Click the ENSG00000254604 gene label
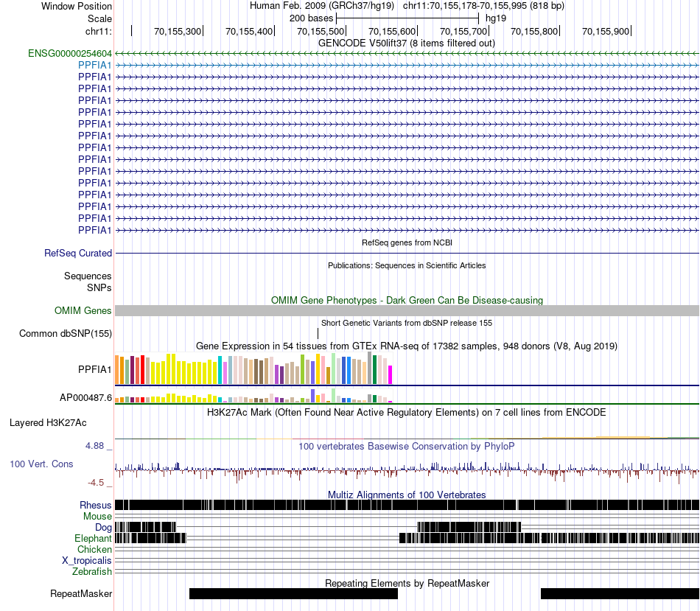 (70, 54)
